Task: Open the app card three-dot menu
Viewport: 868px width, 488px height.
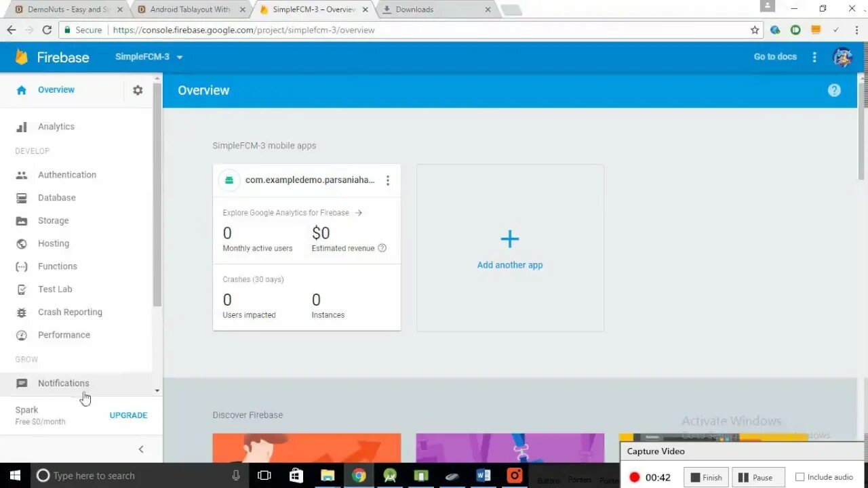Action: pos(388,180)
